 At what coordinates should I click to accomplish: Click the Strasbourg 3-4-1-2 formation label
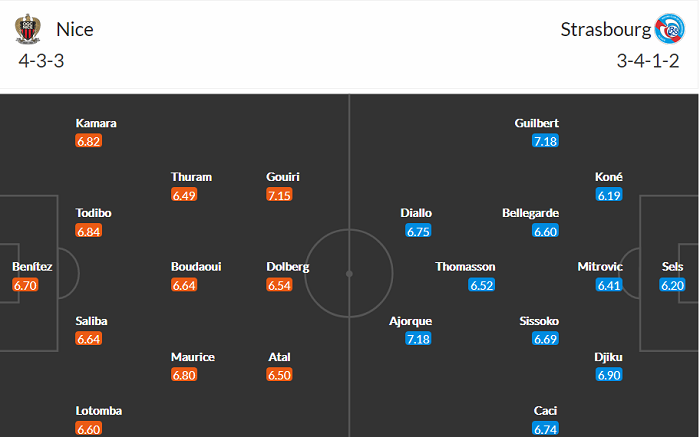pyautogui.click(x=648, y=60)
